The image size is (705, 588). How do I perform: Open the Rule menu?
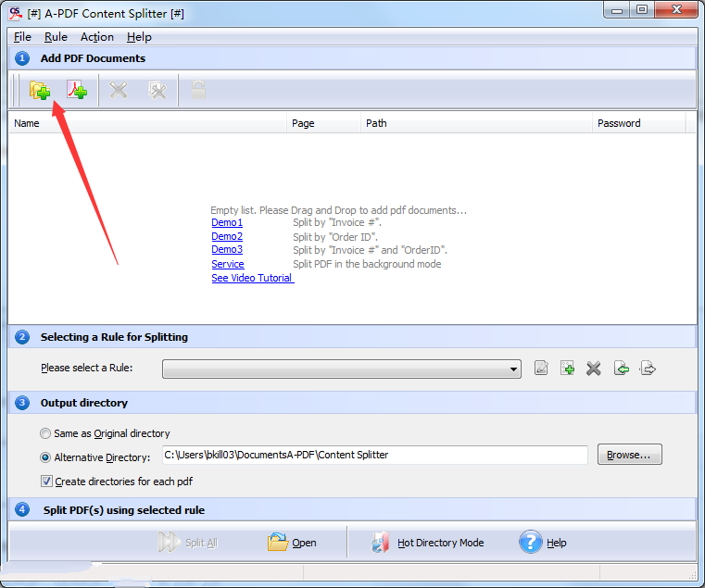coord(56,37)
